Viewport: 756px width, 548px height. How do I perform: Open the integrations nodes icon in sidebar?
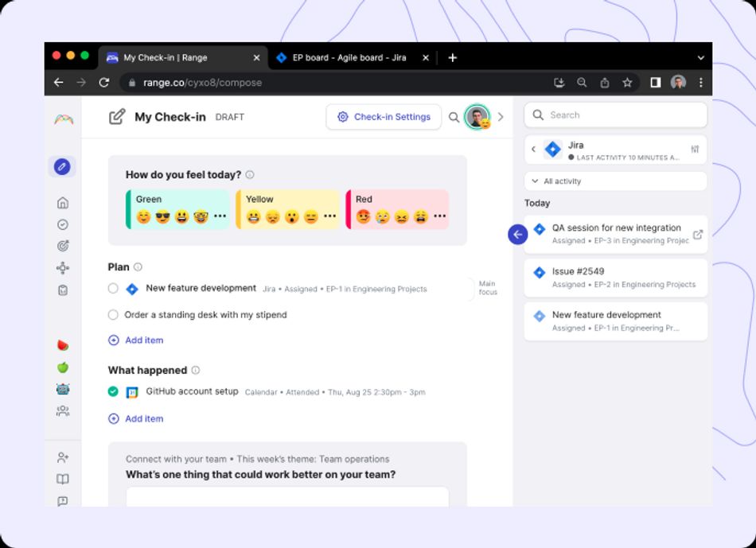click(63, 268)
